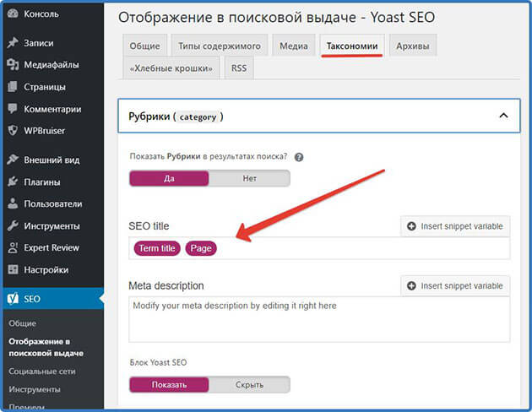Click the Консоль dashboard icon
Viewport: 532px width, 412px height.
13,14
